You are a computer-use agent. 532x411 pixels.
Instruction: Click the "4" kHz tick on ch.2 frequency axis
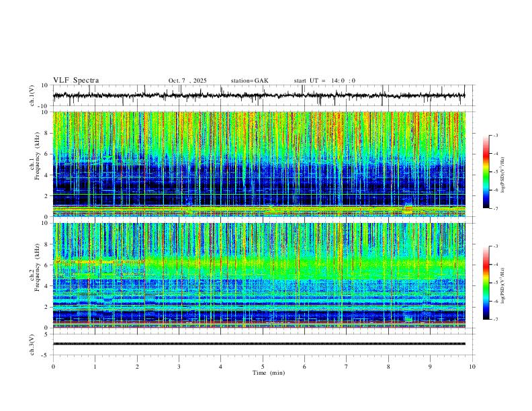(46, 286)
